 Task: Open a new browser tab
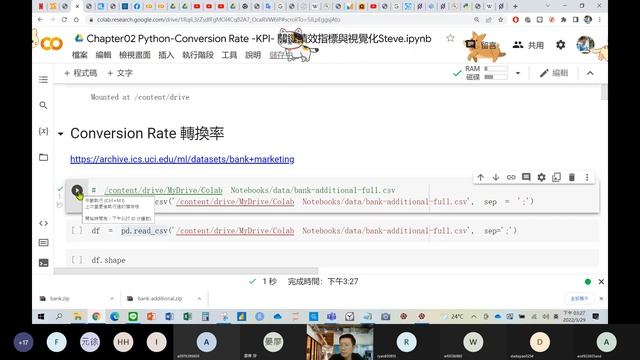[515, 6]
